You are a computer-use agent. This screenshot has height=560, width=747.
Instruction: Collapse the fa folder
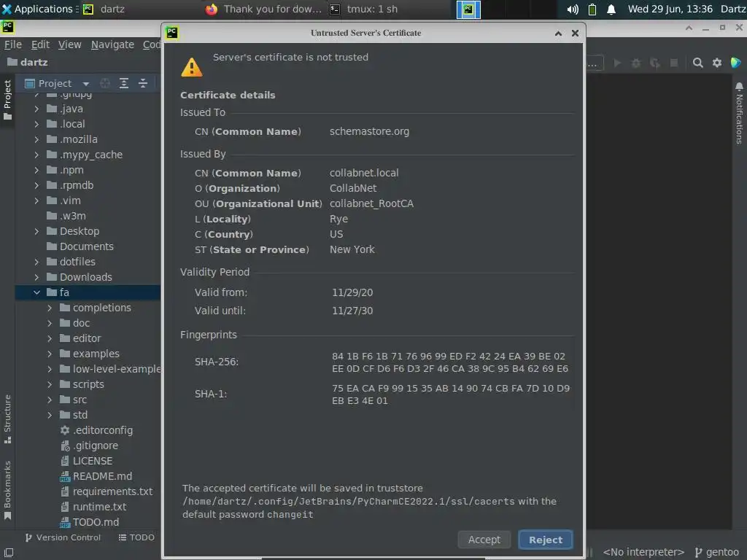point(36,292)
